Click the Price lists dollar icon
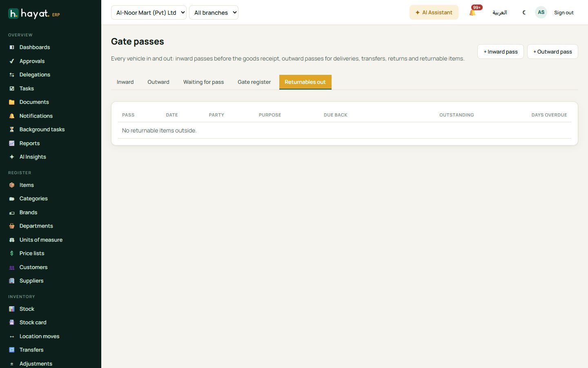This screenshot has height=368, width=588. click(x=12, y=254)
